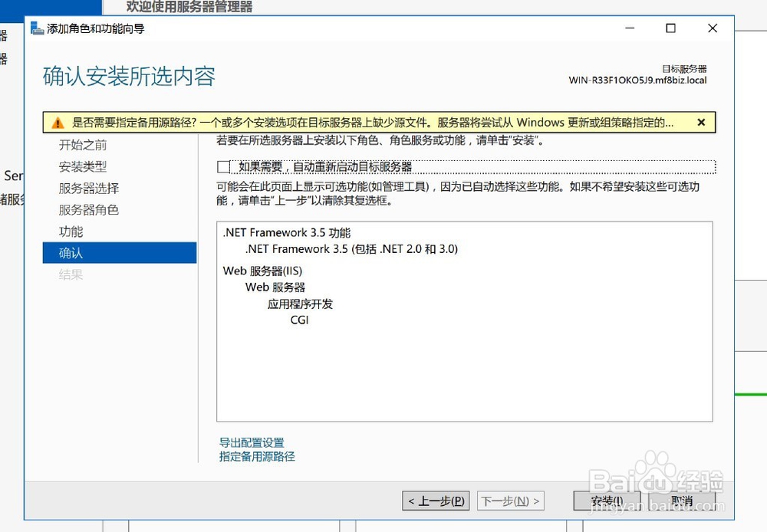This screenshot has width=767, height=532.
Task: Click the second server icon on the left edge
Action: [3, 60]
